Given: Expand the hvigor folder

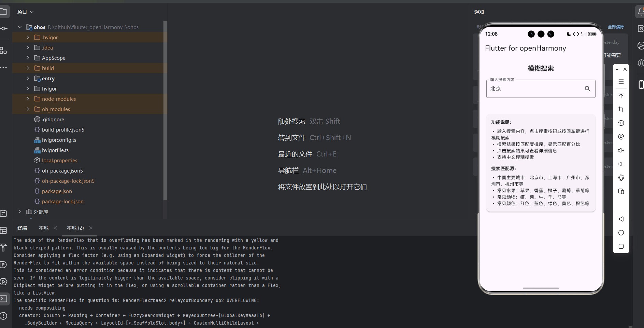Looking at the screenshot, I should click(28, 88).
